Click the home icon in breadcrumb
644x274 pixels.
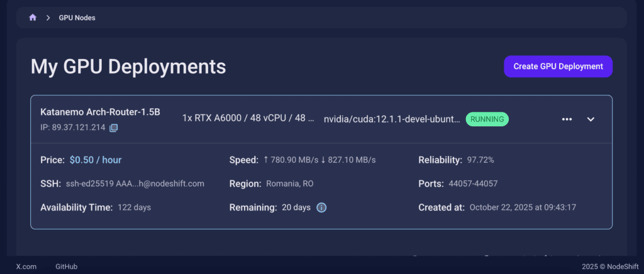click(33, 18)
